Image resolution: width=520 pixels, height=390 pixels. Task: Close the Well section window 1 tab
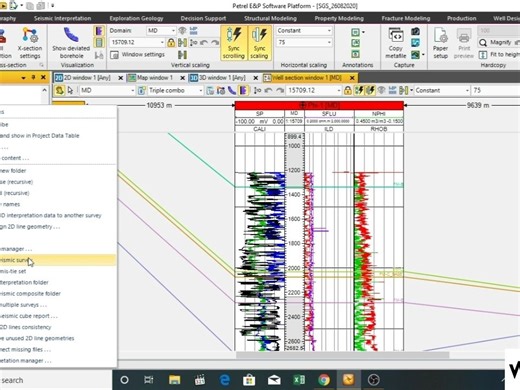click(x=352, y=78)
